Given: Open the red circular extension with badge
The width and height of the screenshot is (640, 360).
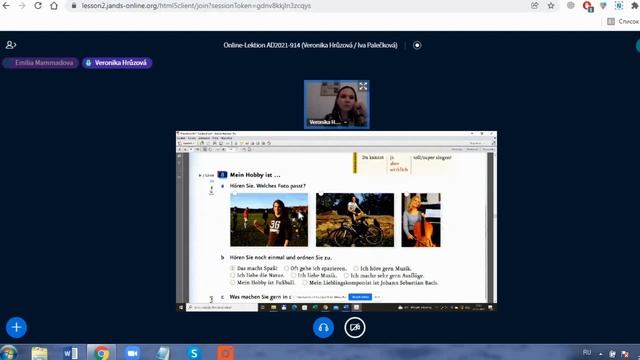Looking at the screenshot, I should point(587,6).
